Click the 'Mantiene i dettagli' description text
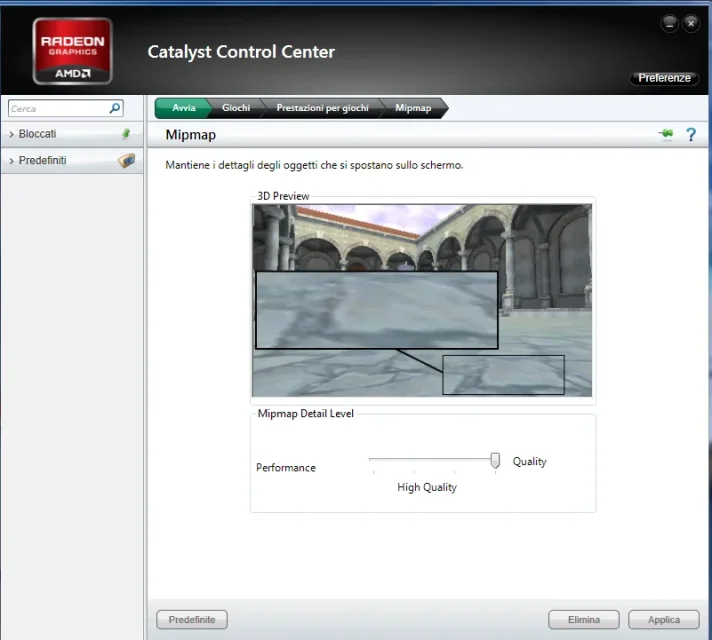Viewport: 712px width, 640px height. click(x=314, y=165)
